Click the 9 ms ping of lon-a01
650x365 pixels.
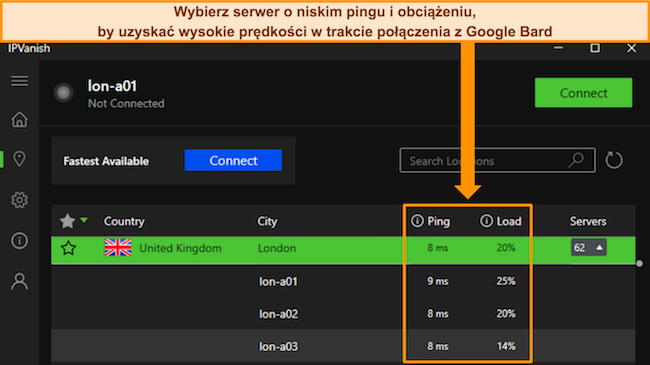(x=438, y=281)
